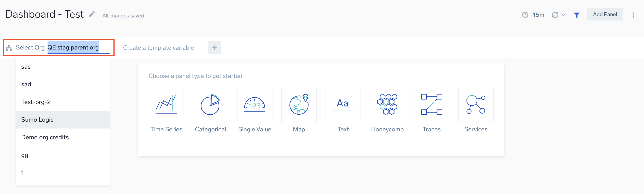This screenshot has width=644, height=193.
Task: Select the Honeycomb panel type
Action: 387,104
